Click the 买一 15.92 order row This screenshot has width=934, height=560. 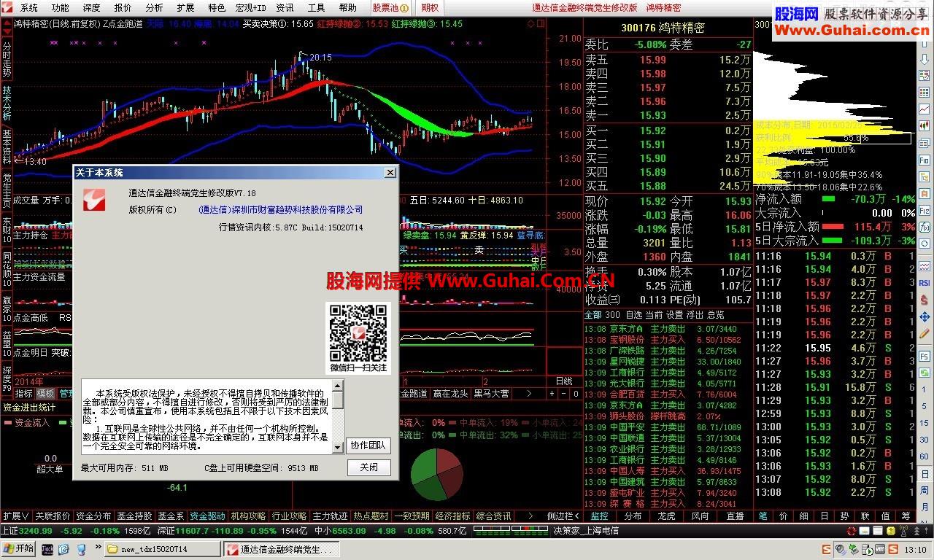pos(668,131)
